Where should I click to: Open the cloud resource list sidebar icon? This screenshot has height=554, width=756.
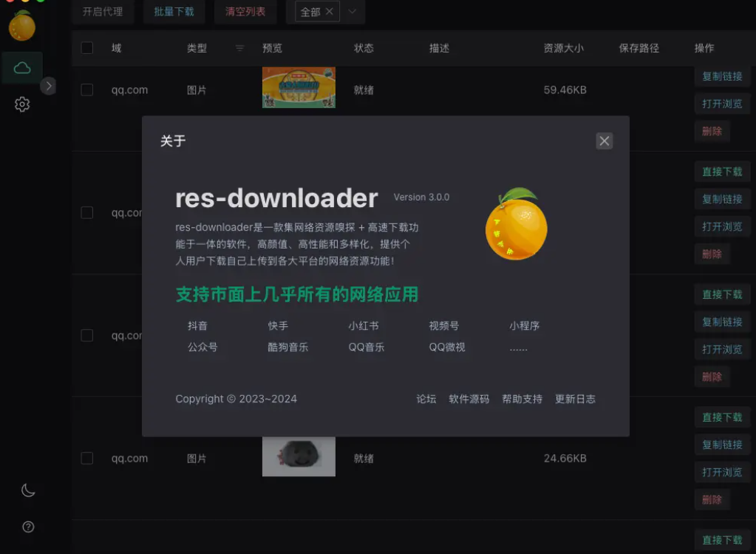[x=22, y=68]
